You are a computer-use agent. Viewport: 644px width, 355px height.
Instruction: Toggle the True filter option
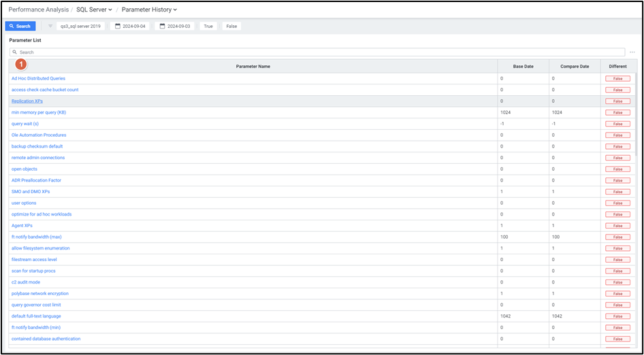tap(208, 27)
